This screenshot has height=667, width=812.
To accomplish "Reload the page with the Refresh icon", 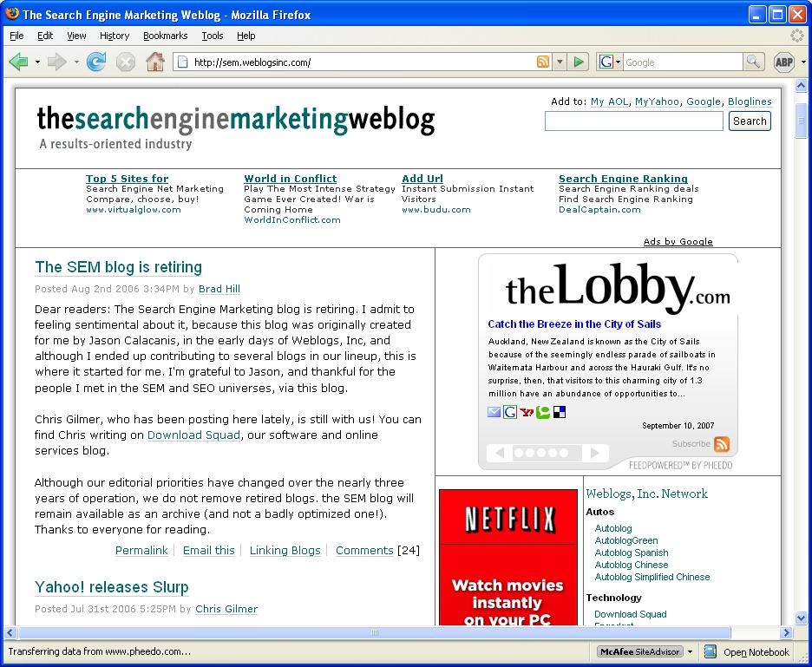I will [96, 62].
